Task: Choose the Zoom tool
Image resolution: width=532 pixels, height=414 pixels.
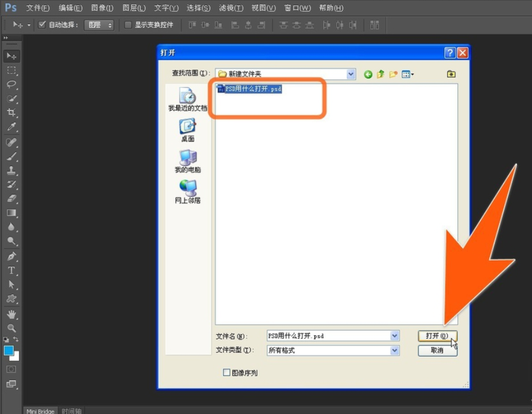Action: click(x=11, y=328)
